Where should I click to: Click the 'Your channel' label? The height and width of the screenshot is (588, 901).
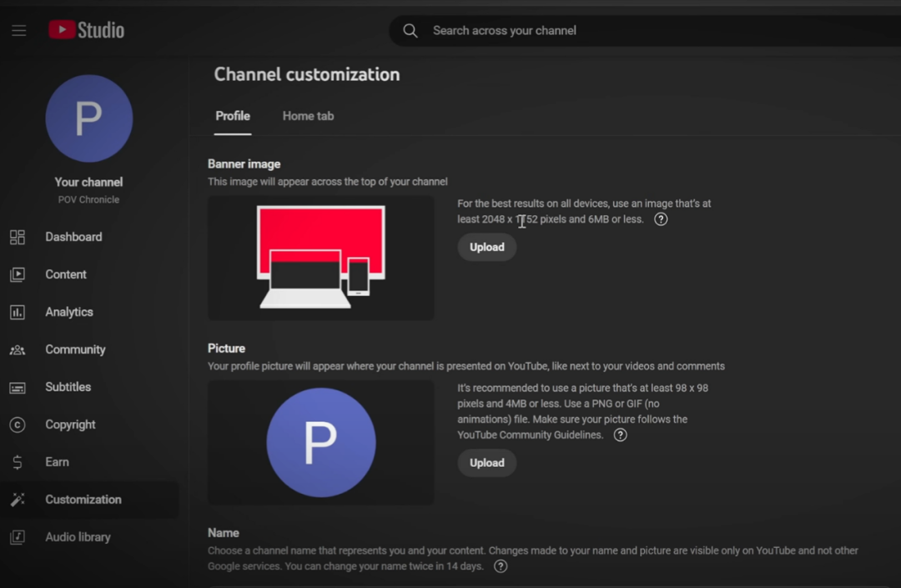[88, 182]
